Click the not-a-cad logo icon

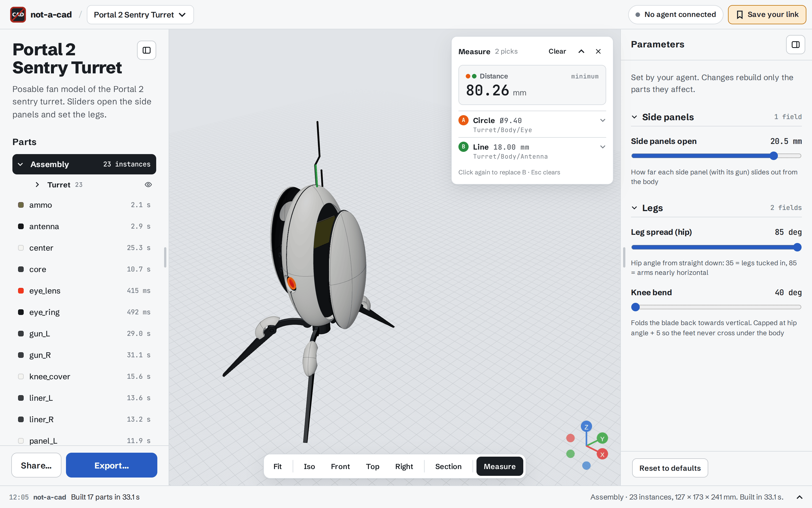click(18, 14)
